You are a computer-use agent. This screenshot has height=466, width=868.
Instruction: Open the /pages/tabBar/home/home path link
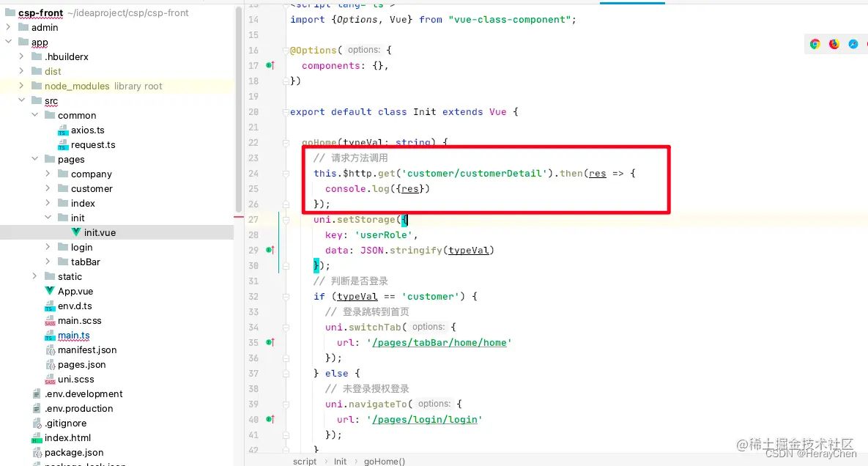coord(439,343)
